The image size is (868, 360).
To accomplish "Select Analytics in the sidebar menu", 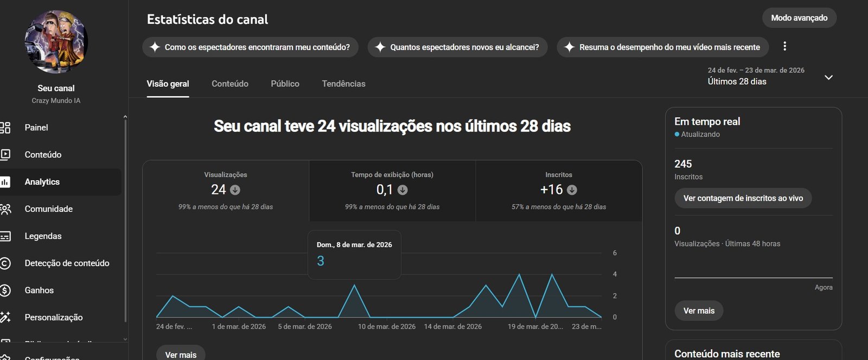I will point(61,182).
